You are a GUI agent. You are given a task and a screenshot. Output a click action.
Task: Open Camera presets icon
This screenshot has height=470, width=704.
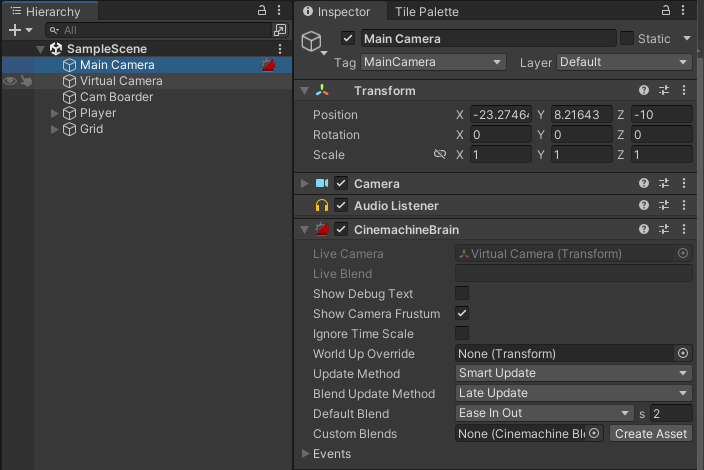[664, 183]
